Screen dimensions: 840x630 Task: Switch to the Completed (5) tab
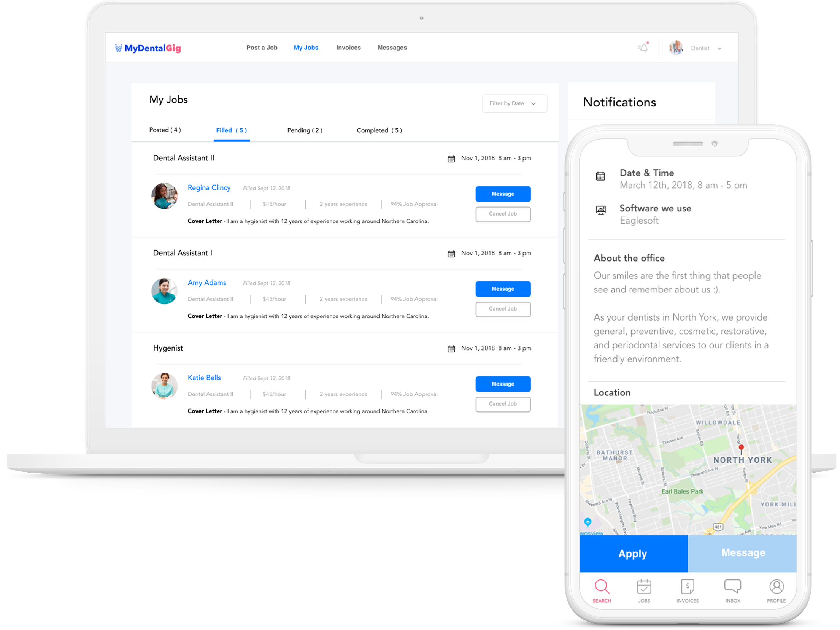tap(380, 131)
